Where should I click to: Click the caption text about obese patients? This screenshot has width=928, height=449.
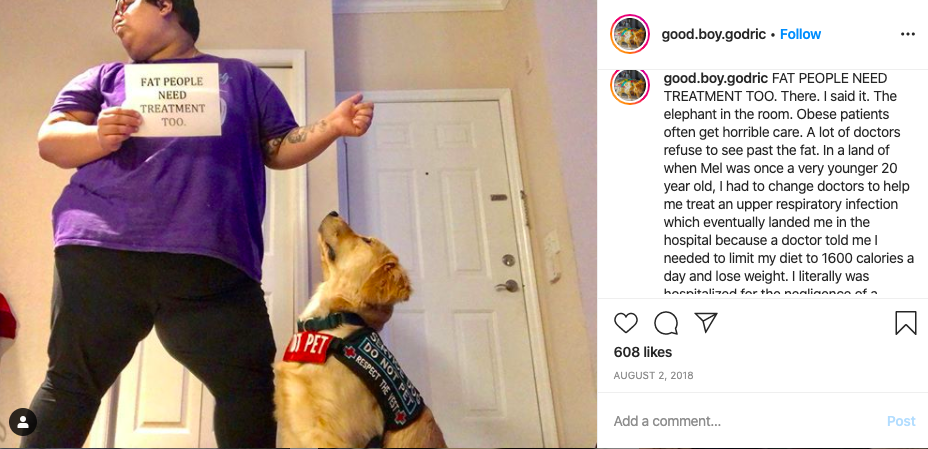788,183
